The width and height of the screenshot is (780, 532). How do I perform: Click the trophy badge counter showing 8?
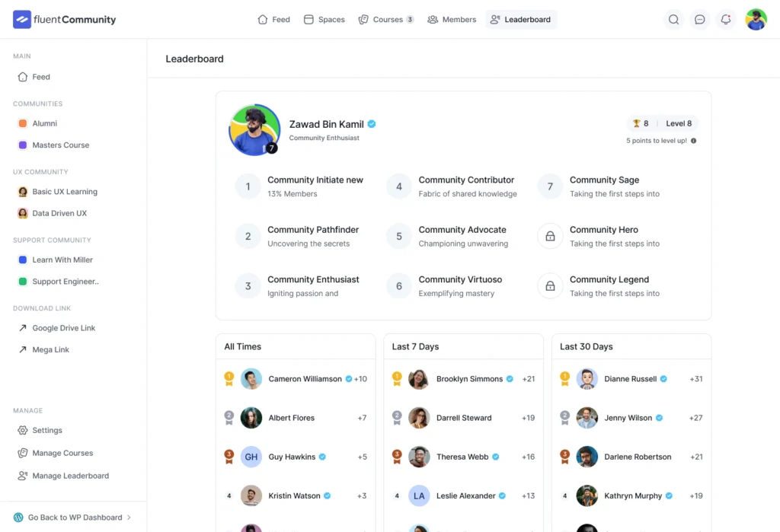point(641,123)
